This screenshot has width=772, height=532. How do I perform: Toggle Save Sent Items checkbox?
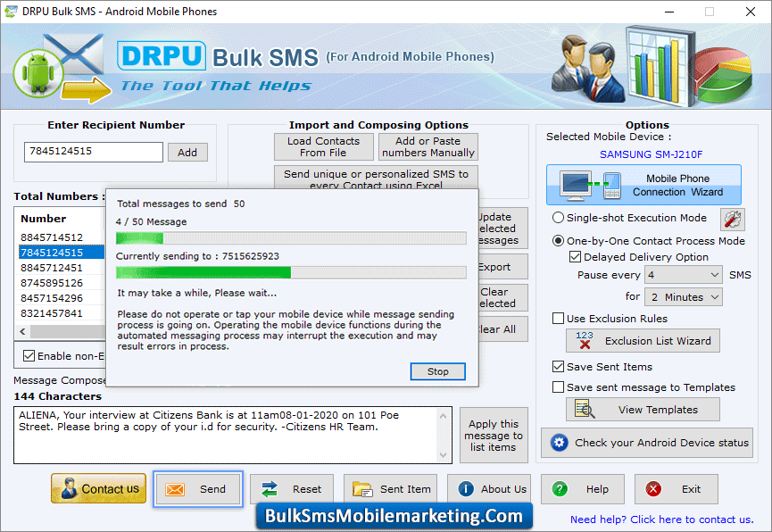pos(558,367)
